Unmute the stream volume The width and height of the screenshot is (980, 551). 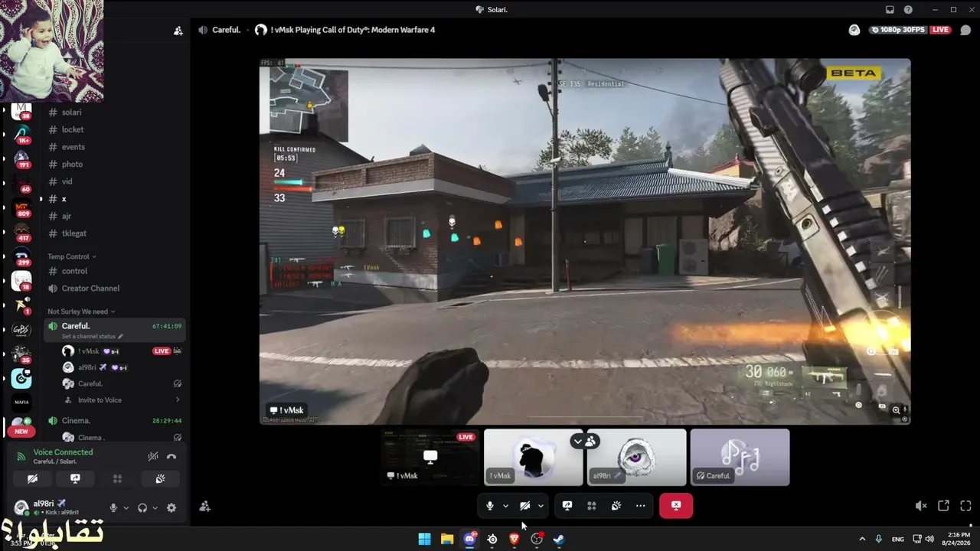(921, 506)
